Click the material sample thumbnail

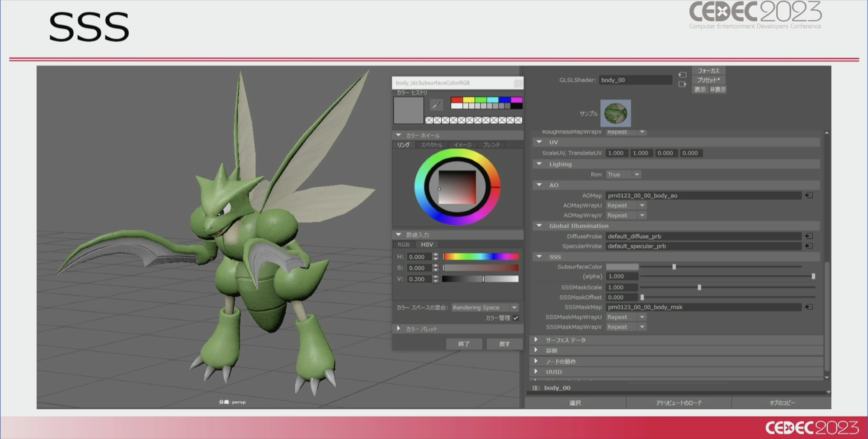click(615, 113)
